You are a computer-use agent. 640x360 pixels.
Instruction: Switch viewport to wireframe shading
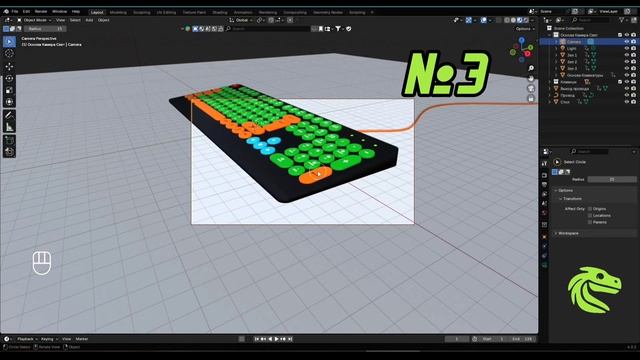click(x=507, y=20)
